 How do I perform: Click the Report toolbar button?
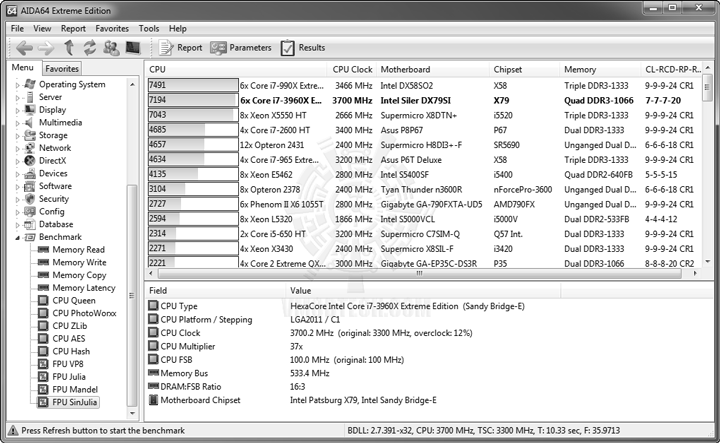pyautogui.click(x=180, y=47)
